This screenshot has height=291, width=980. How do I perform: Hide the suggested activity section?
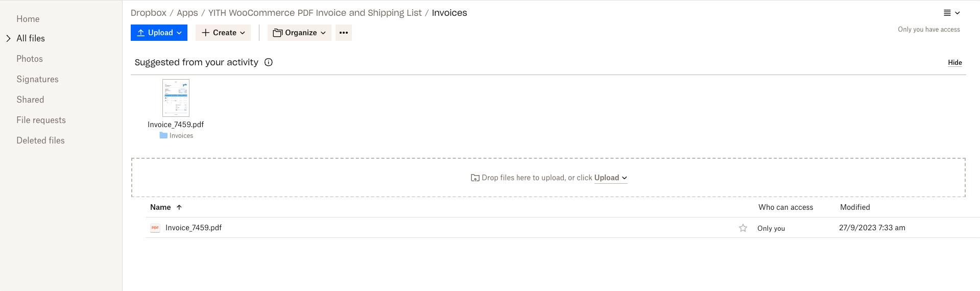[x=955, y=62]
